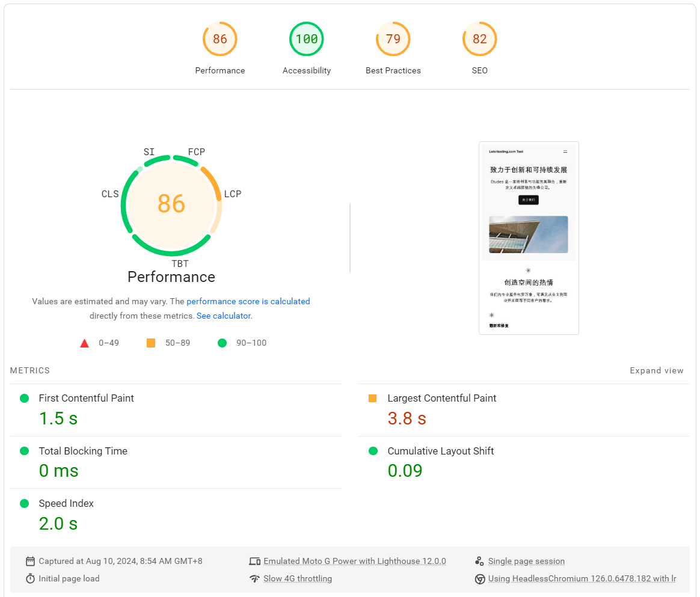Click the TBT label on gauge
The image size is (700, 597).
coord(180,264)
